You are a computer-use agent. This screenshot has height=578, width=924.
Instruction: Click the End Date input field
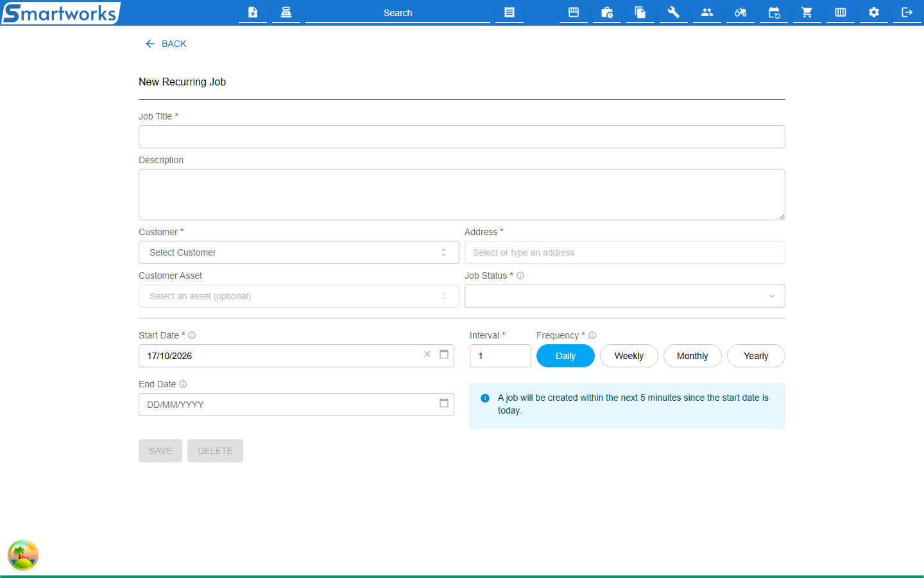[x=296, y=405]
